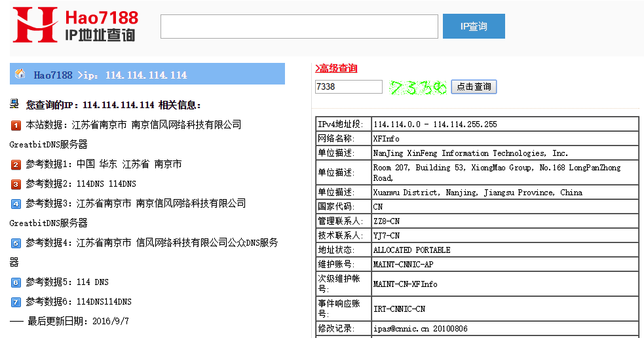This screenshot has width=644, height=338.
Task: Click the 参考数据5: 114 DNS line
Action: coord(67,282)
